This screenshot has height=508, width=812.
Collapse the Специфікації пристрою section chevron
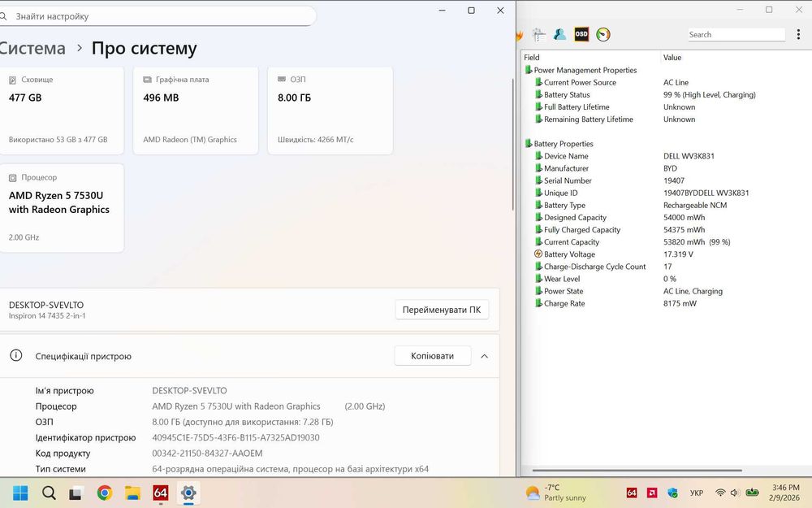coord(484,356)
